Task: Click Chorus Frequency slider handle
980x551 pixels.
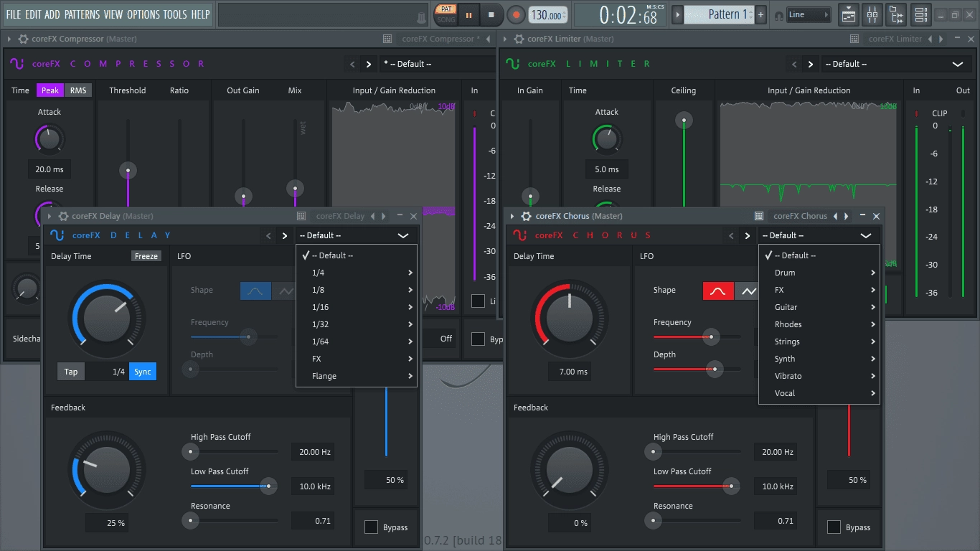Action: [711, 336]
